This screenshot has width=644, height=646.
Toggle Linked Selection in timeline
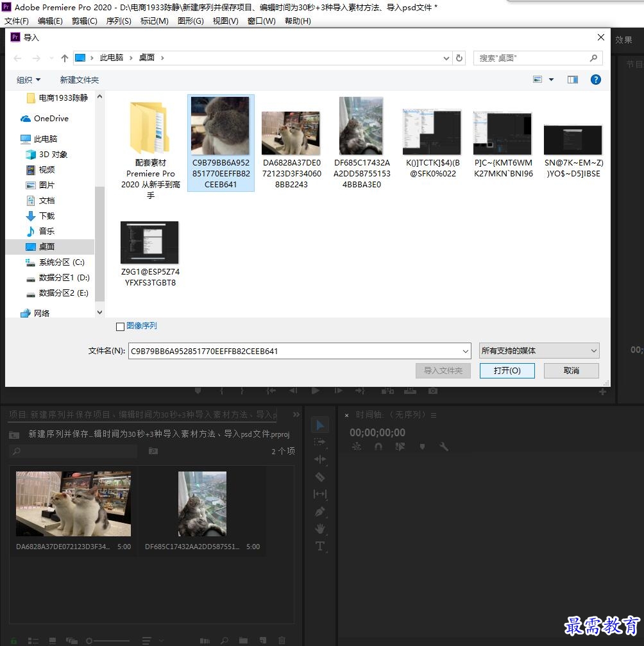[400, 446]
